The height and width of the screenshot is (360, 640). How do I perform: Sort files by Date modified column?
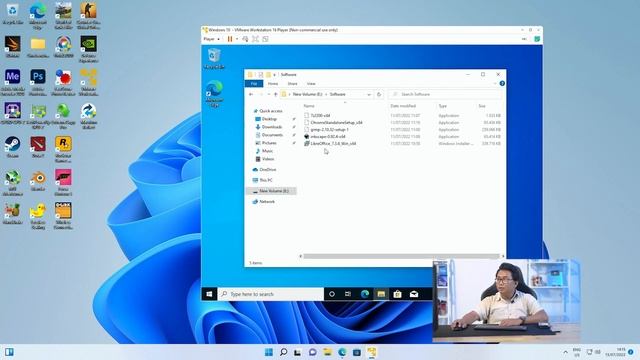pyautogui.click(x=403, y=106)
